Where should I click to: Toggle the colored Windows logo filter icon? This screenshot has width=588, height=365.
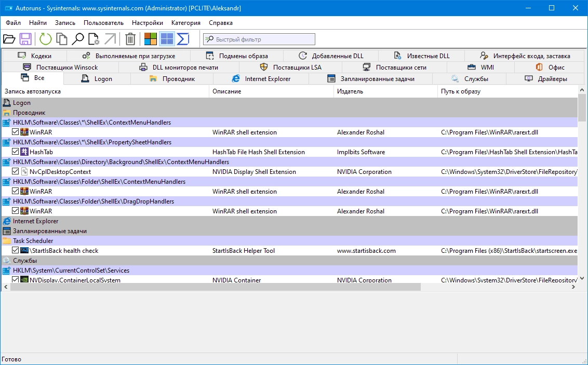tap(150, 39)
